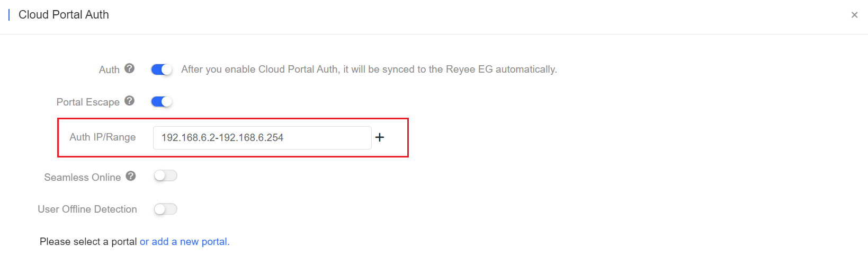Image resolution: width=868 pixels, height=263 pixels.
Task: Enable the Seamless Online toggle
Action: tap(165, 176)
